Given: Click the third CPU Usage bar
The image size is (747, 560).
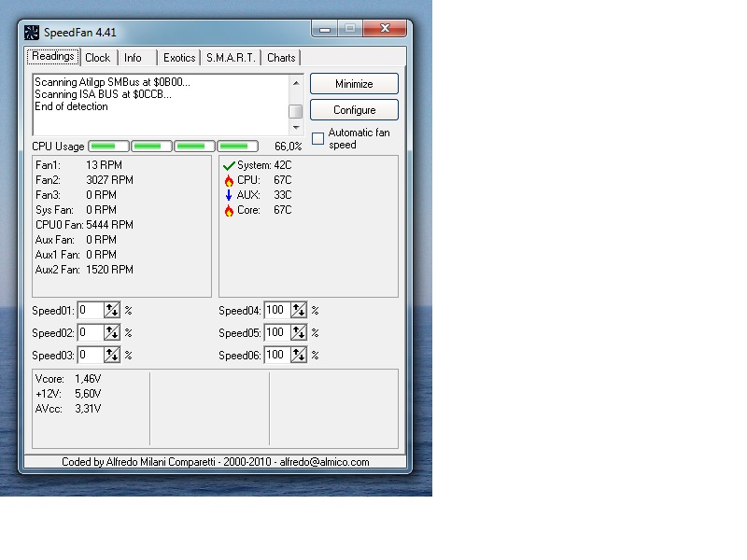Looking at the screenshot, I should (x=194, y=147).
